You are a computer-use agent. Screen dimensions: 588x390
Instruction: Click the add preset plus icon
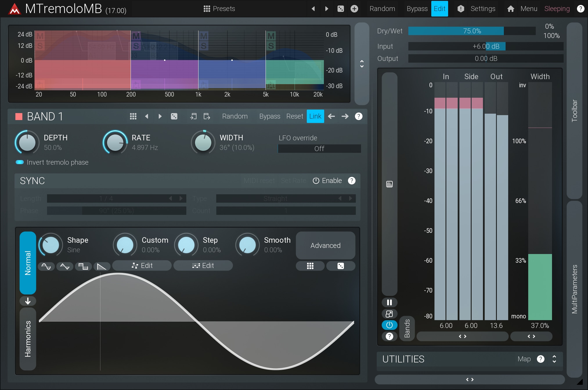[x=354, y=9]
